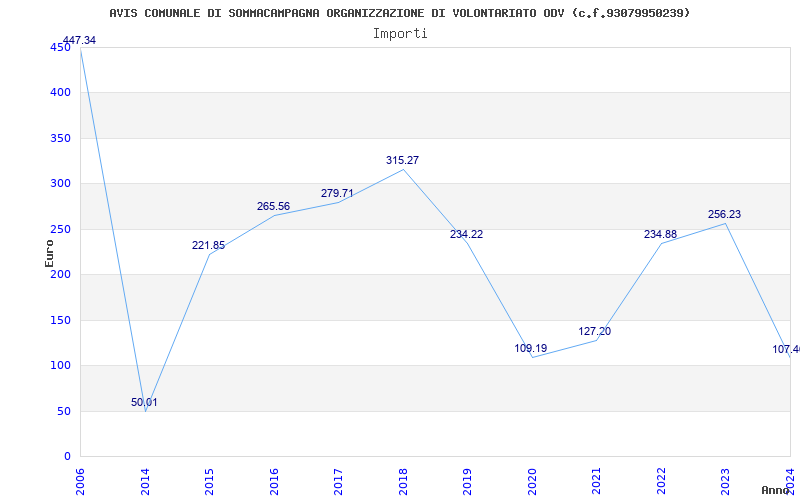Click the Importi subtitle

pyautogui.click(x=399, y=34)
